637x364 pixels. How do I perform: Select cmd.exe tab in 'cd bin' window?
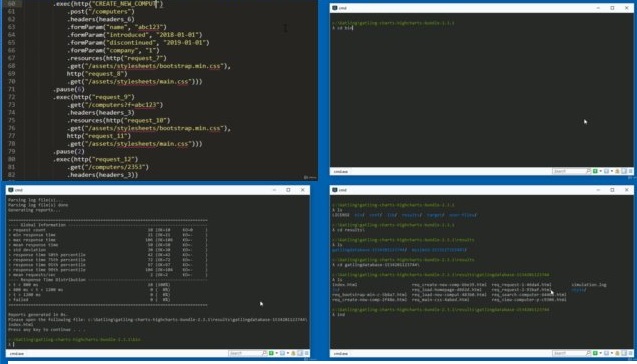340,171
